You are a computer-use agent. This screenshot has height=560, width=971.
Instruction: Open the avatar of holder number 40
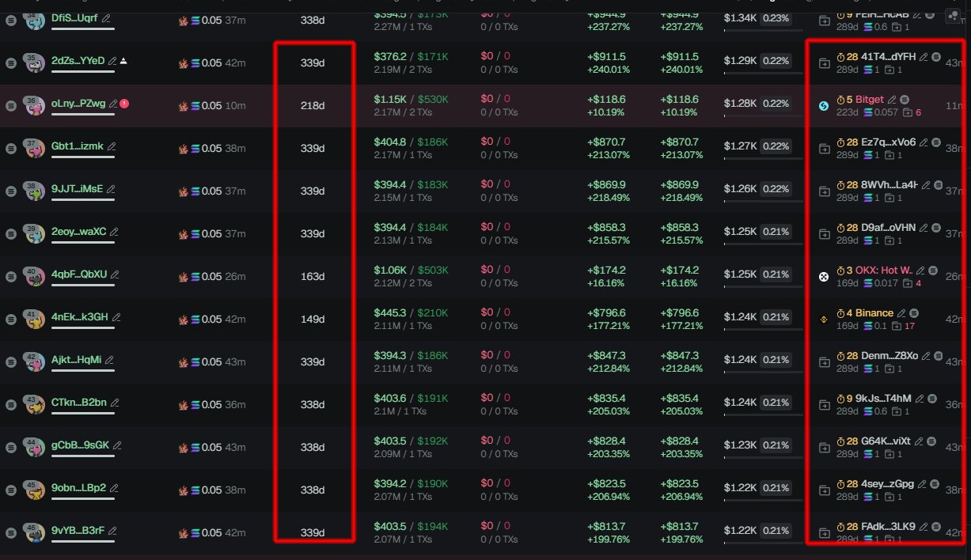click(34, 276)
